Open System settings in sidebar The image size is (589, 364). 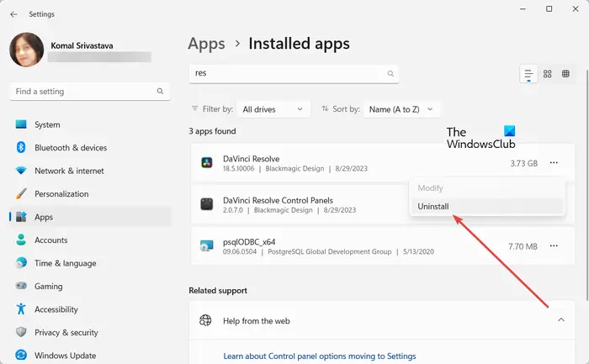point(90,124)
